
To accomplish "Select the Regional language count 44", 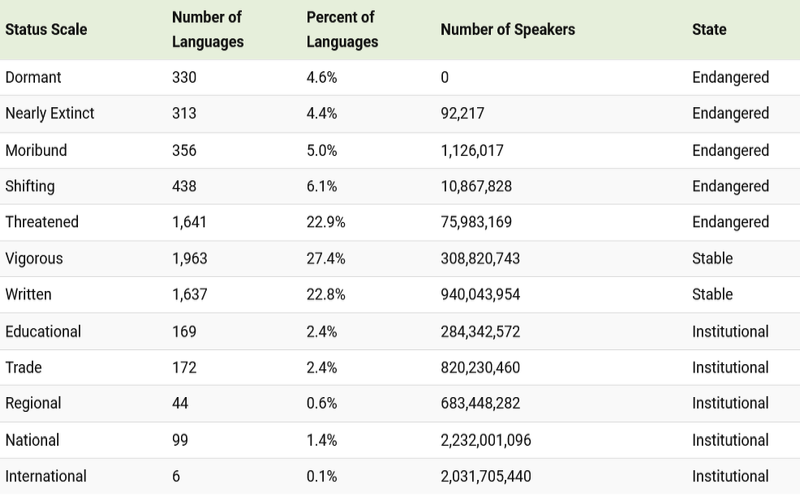I will pos(181,403).
